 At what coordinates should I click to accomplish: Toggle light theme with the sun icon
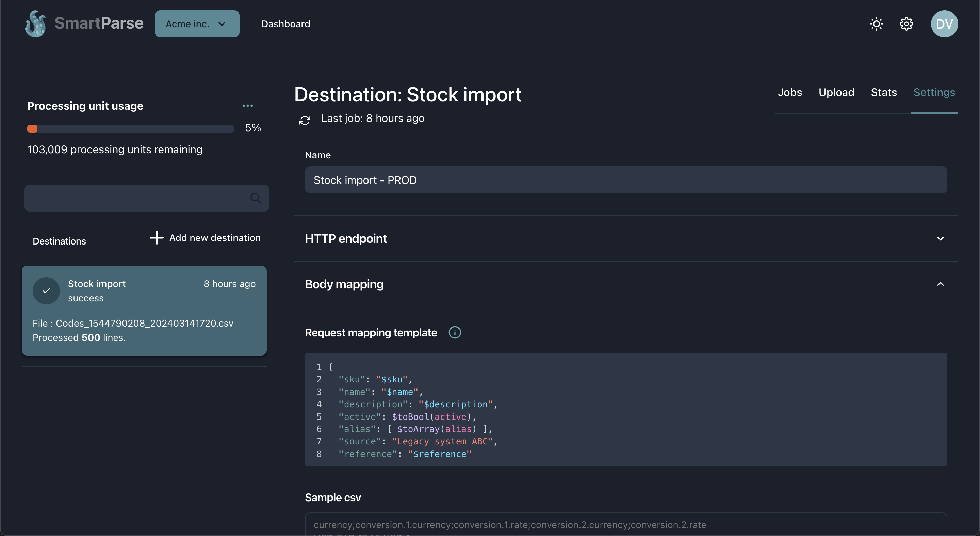coord(876,24)
